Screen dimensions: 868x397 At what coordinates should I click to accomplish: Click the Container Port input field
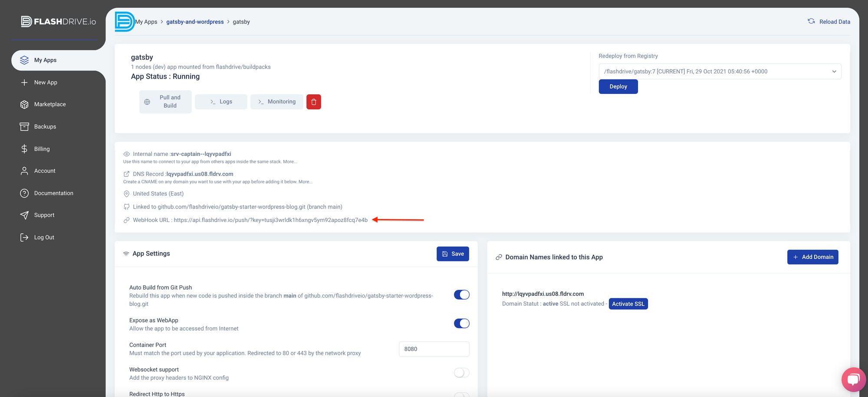click(434, 349)
